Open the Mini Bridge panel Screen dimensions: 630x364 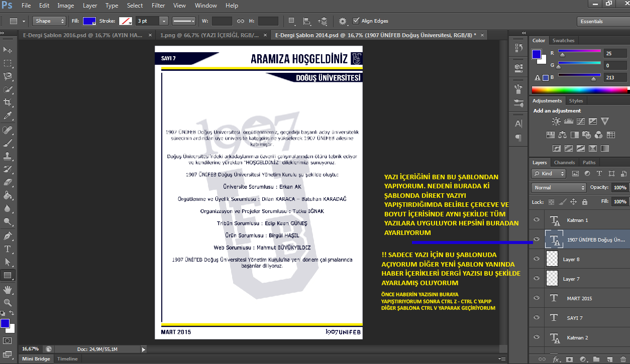[36, 359]
